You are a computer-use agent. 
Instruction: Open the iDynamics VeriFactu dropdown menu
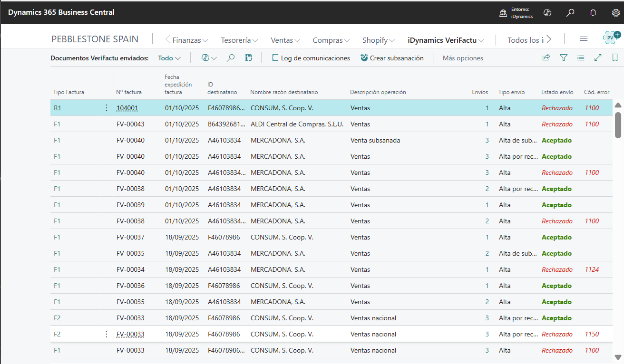coord(446,40)
